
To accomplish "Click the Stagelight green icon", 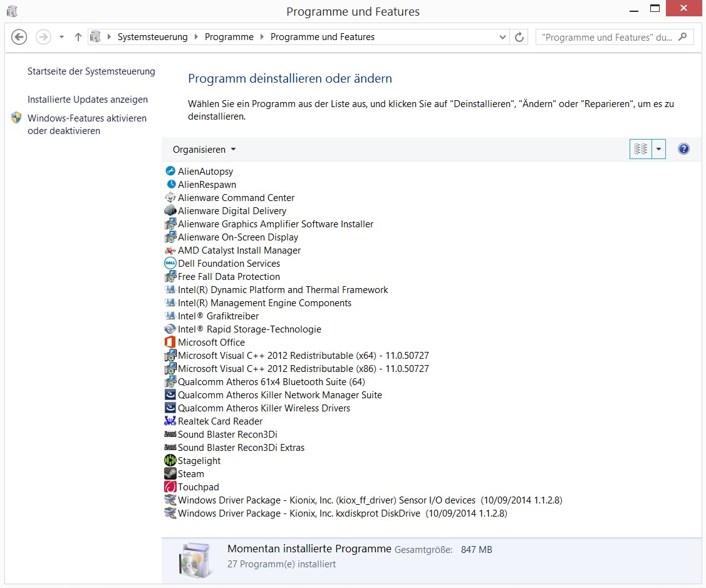I will pyautogui.click(x=170, y=460).
